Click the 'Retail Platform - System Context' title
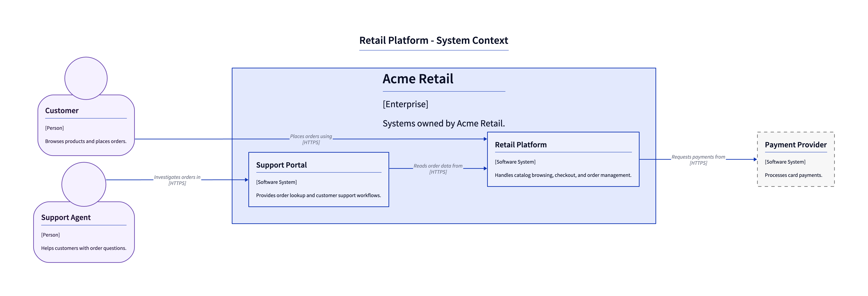Image resolution: width=868 pixels, height=296 pixels. click(x=434, y=40)
